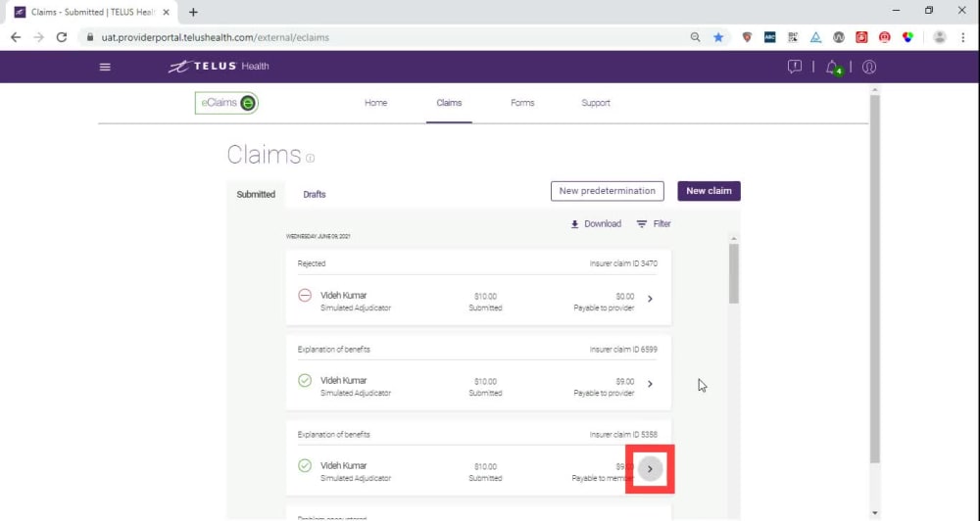Switch to Drafts tab

[315, 194]
